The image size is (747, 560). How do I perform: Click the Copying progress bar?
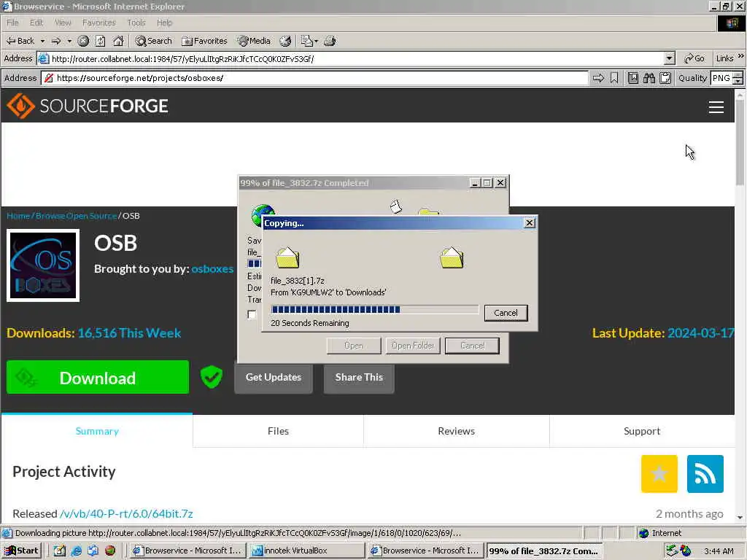(x=374, y=309)
